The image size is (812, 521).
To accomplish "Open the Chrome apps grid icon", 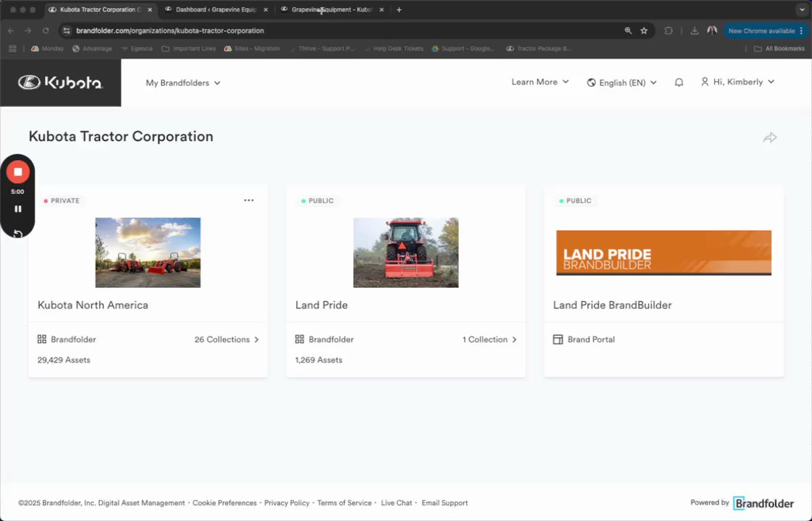I will tap(12, 48).
